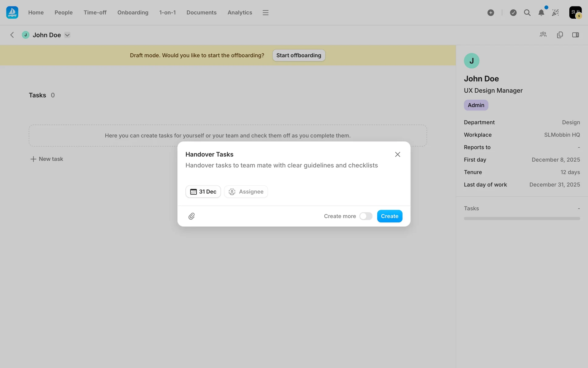Click the Handover Tasks title field
The height and width of the screenshot is (368, 588).
(x=209, y=155)
